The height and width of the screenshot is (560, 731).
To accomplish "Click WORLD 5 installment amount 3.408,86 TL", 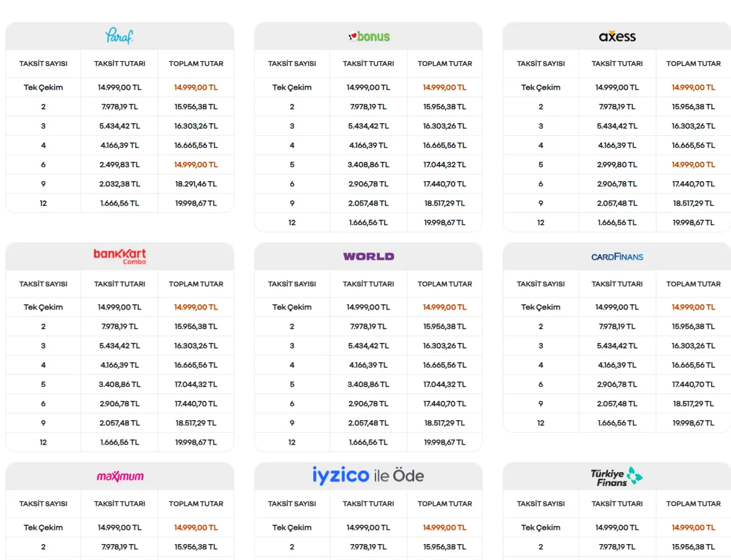I will point(368,385).
